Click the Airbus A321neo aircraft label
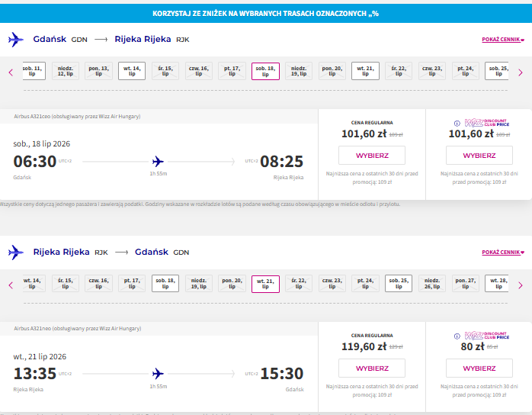This screenshot has width=532, height=415. pos(77,328)
